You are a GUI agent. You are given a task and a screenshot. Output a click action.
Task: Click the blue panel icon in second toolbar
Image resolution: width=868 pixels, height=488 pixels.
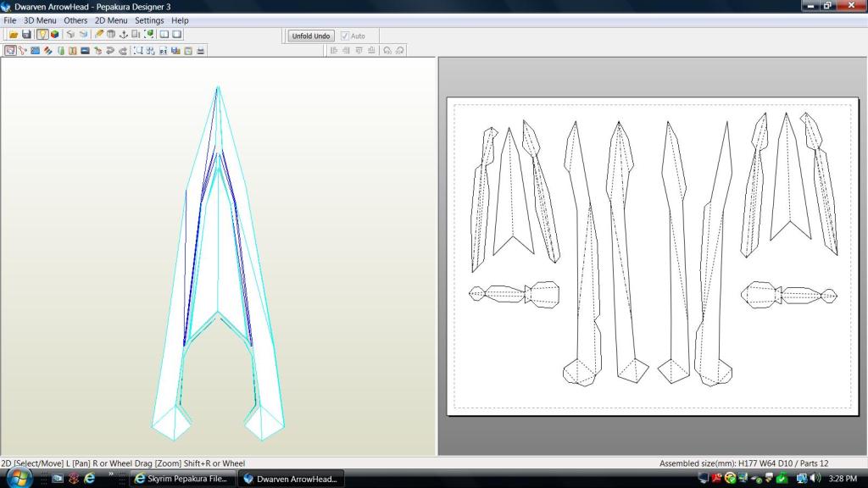36,51
